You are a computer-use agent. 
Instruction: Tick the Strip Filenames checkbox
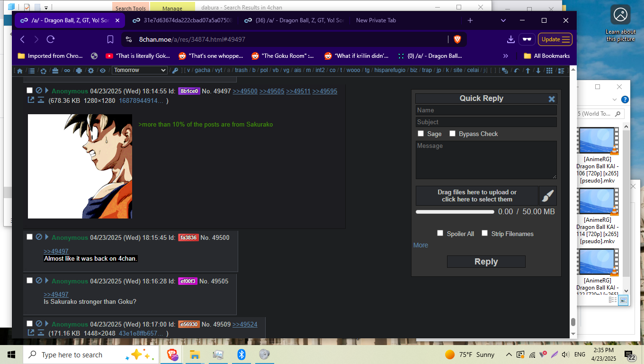[x=484, y=233]
